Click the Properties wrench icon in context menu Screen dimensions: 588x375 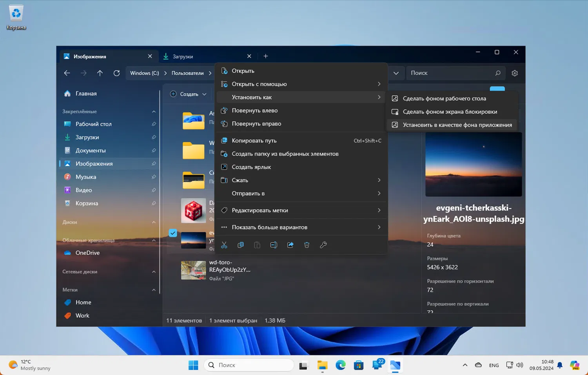point(323,245)
